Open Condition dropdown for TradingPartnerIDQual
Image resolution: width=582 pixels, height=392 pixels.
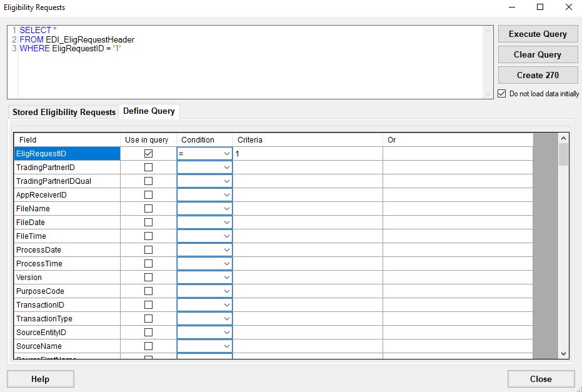tap(204, 181)
